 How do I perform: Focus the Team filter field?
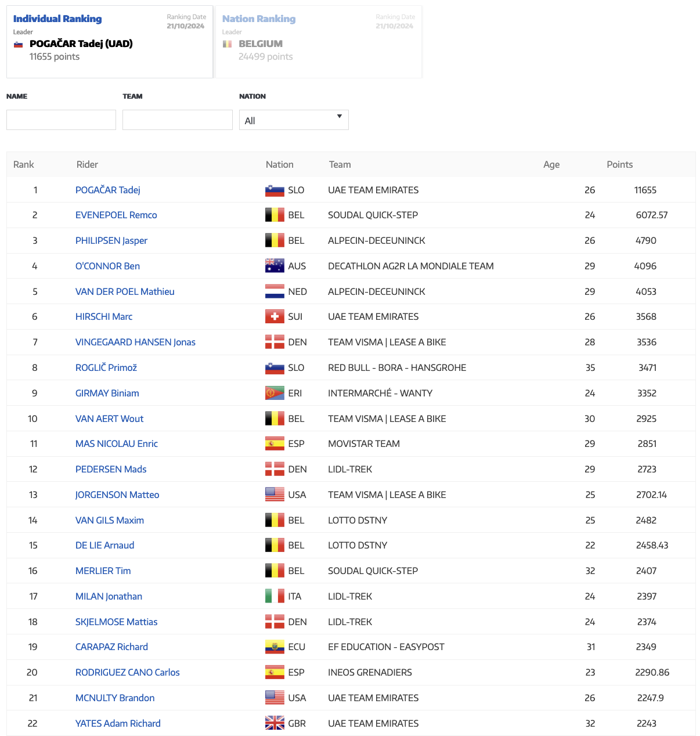[178, 120]
